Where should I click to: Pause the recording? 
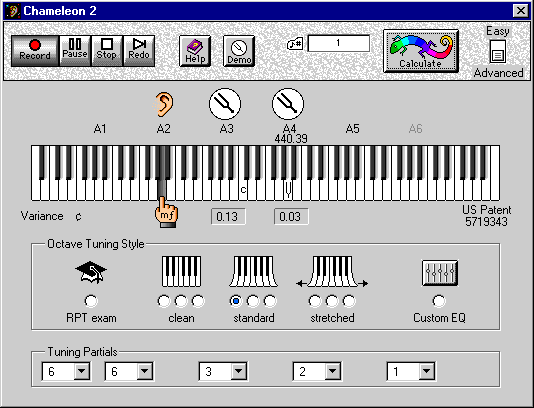coord(75,51)
